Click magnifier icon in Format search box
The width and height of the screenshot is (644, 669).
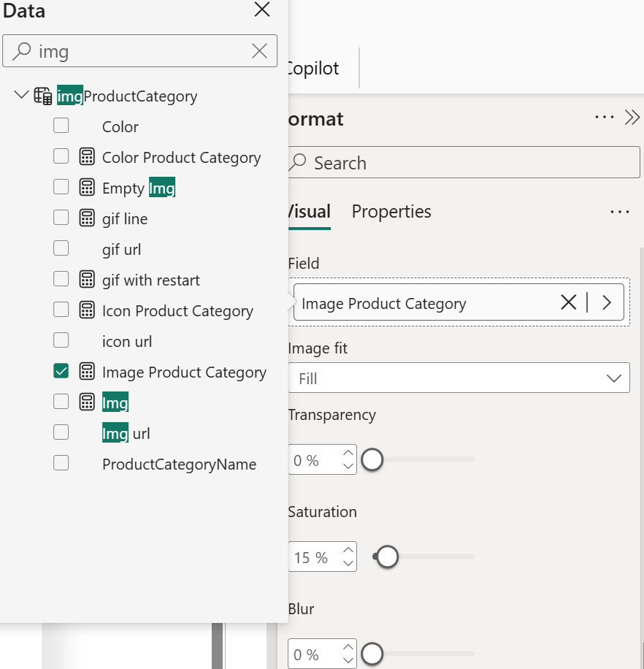point(298,162)
